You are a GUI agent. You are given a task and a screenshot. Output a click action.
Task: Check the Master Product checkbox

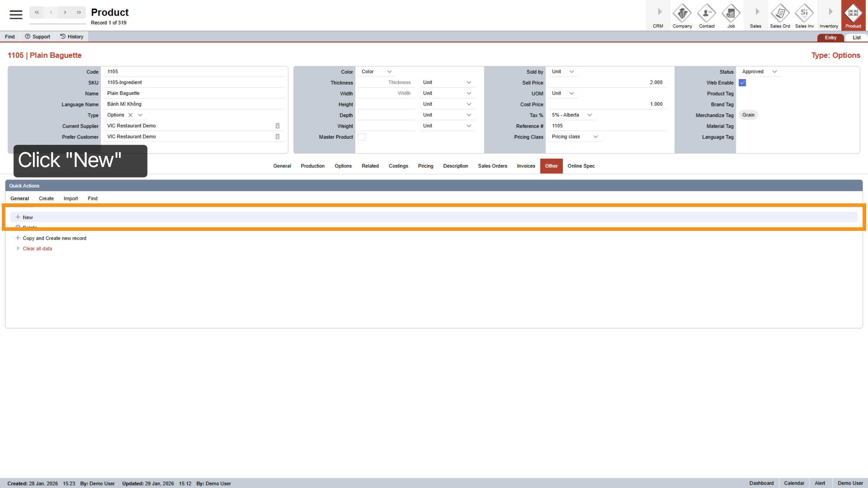(x=362, y=137)
